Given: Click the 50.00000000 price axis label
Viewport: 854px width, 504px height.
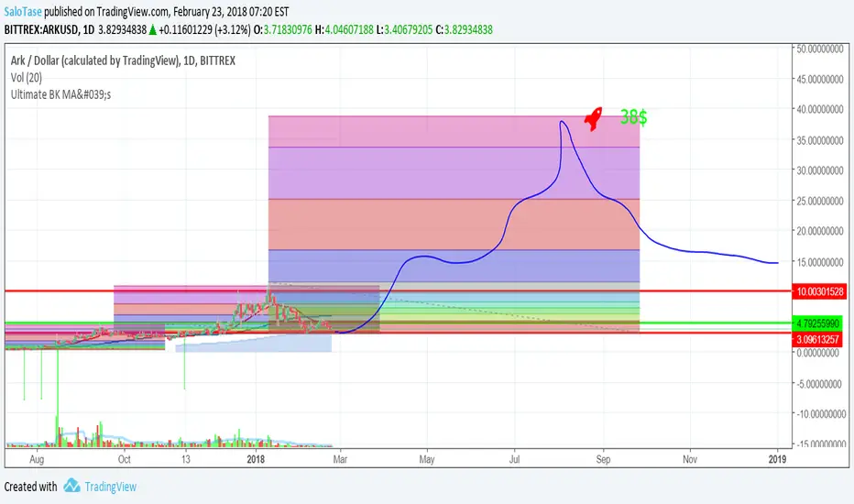Looking at the screenshot, I should pyautogui.click(x=820, y=49).
